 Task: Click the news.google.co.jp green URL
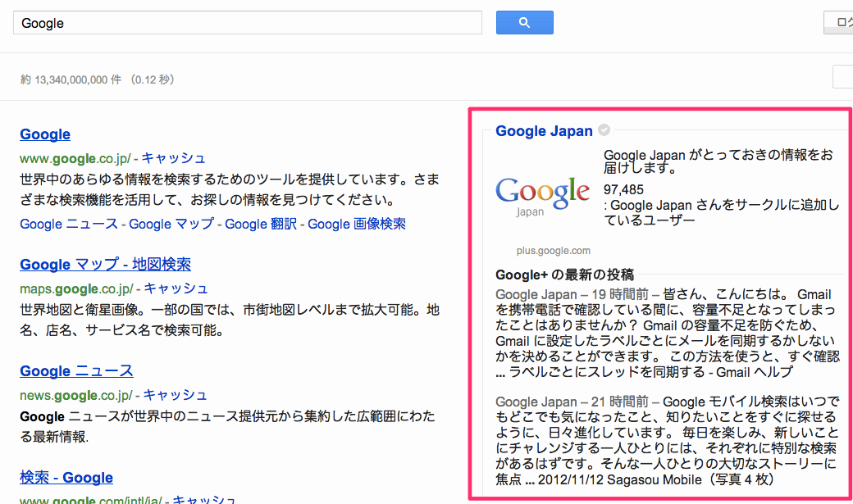pos(76,395)
